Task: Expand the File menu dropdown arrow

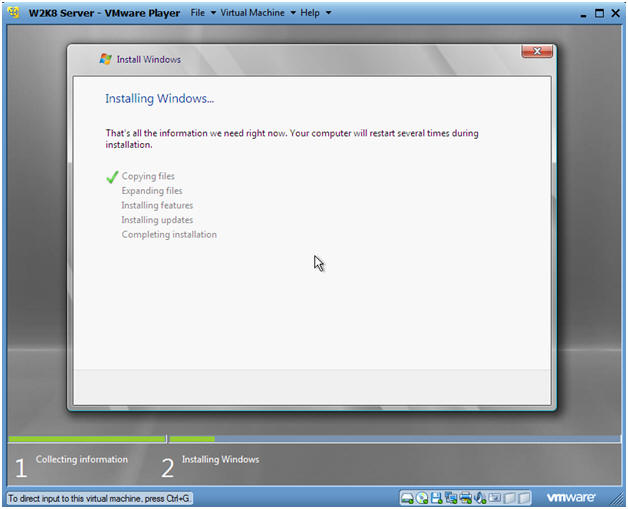Action: 213,13
